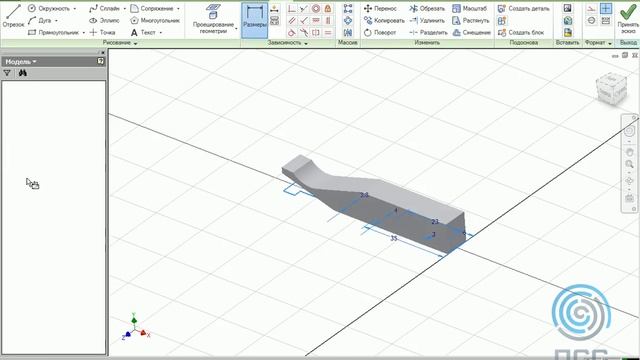Click the show constraints icon below automatic dimensions

click(x=275, y=20)
